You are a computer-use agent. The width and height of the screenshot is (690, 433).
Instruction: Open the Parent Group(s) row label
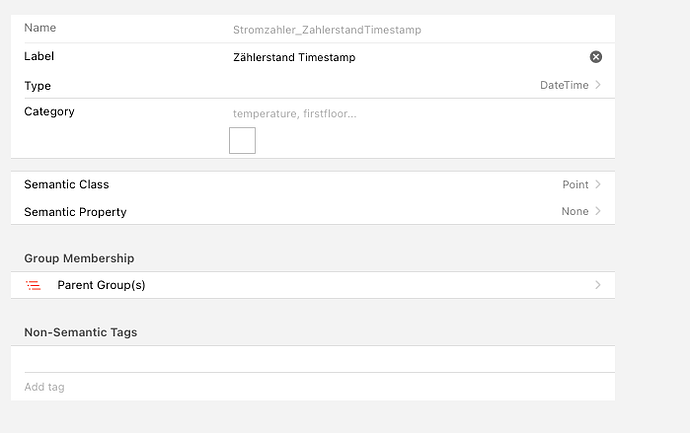[x=101, y=285]
